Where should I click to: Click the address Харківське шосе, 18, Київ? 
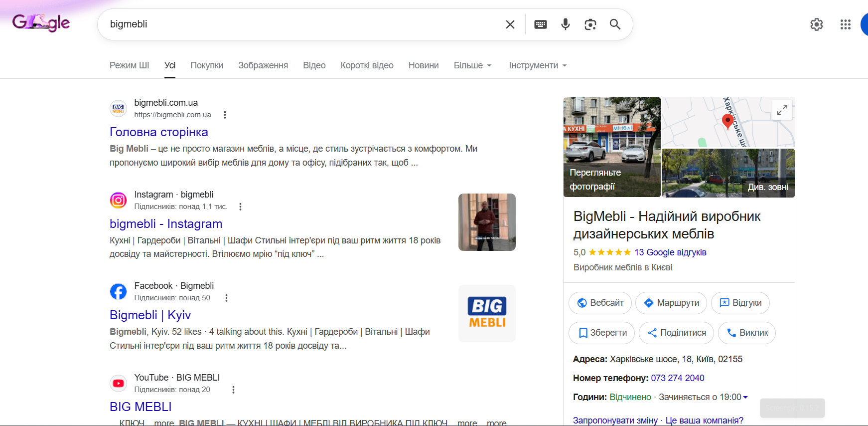point(676,359)
